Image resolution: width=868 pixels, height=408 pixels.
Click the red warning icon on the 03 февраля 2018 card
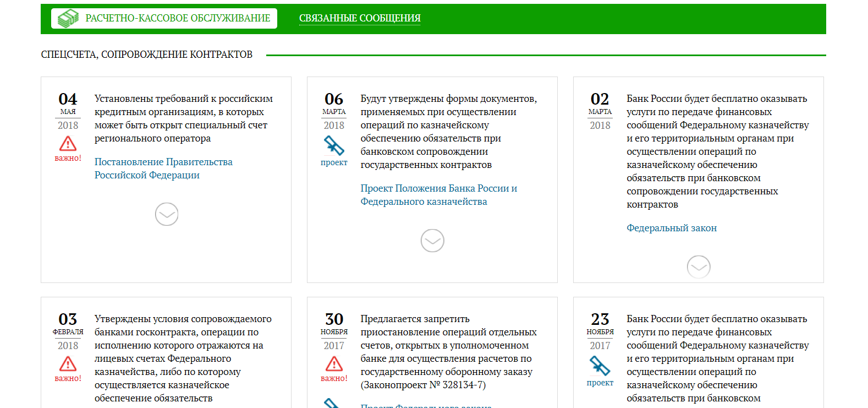pyautogui.click(x=68, y=364)
